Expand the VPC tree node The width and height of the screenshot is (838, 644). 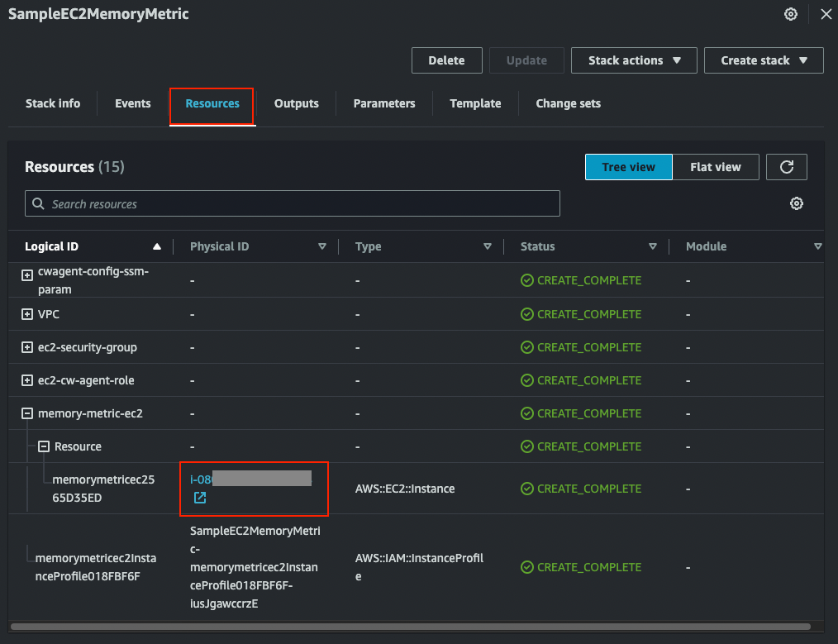(x=27, y=314)
